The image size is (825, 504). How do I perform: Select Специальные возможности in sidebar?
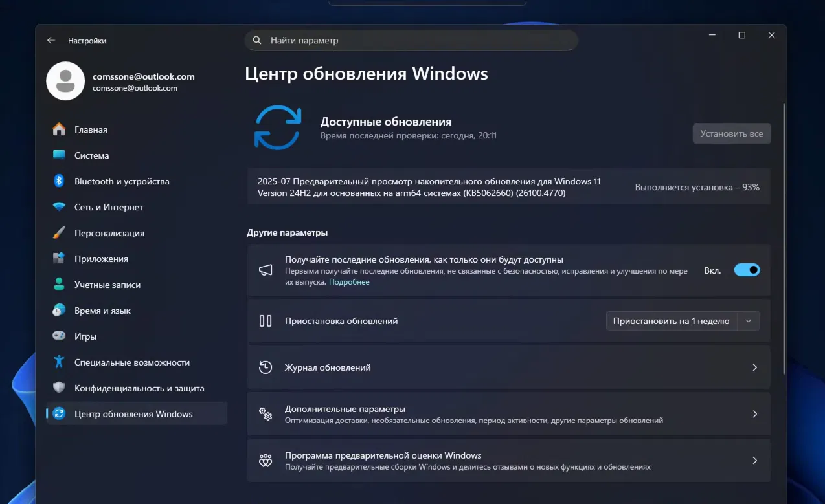coord(137,362)
